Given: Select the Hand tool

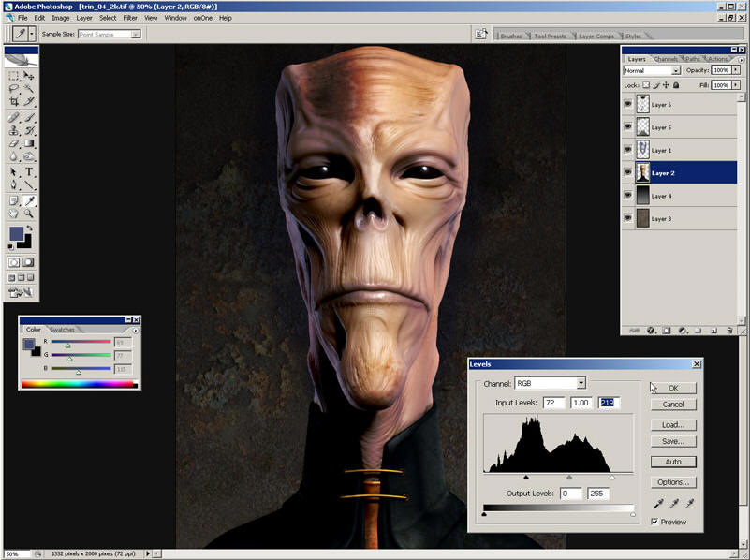Looking at the screenshot, I should point(14,214).
